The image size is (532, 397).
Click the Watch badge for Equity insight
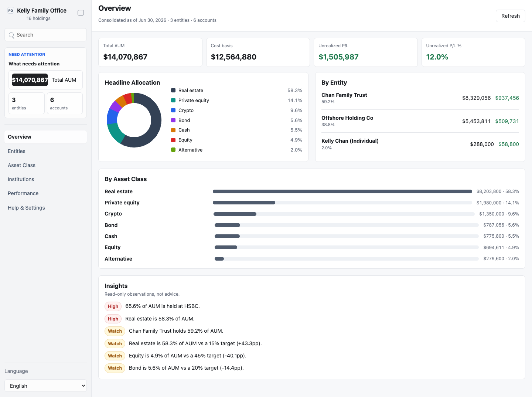click(x=115, y=356)
